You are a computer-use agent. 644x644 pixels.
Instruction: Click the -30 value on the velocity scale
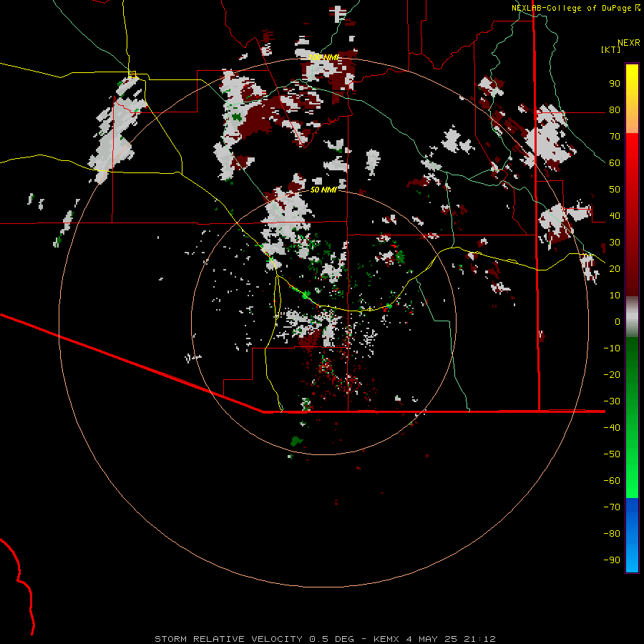[612, 401]
